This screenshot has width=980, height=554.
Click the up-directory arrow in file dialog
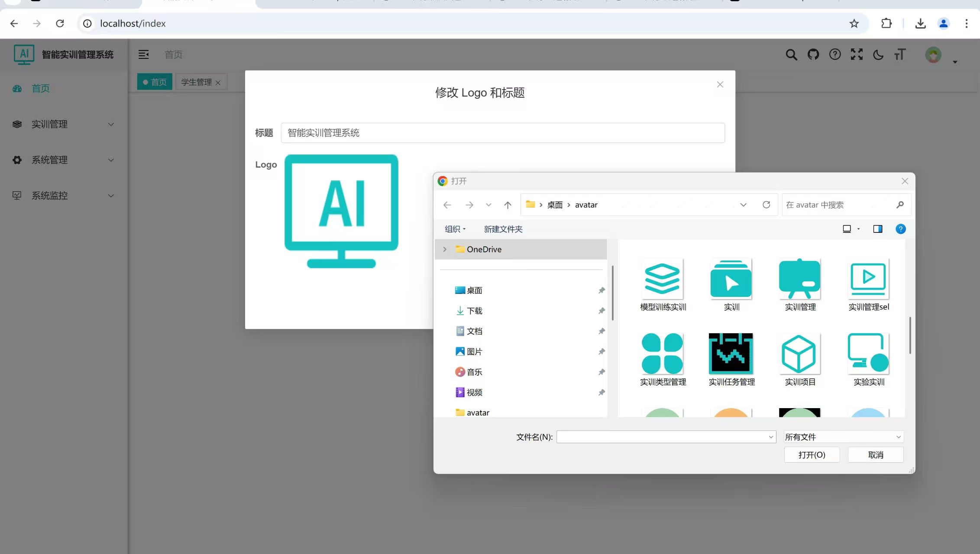(x=508, y=205)
